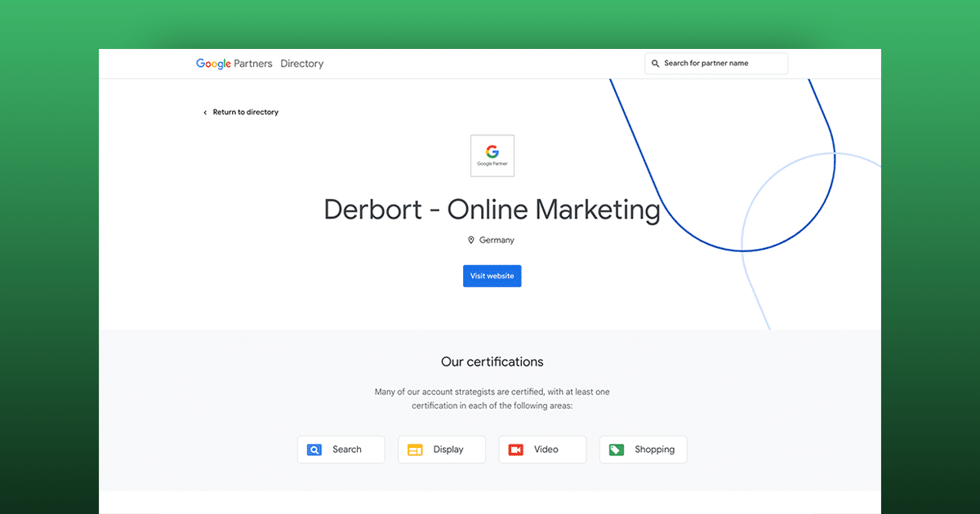Click the Our certifications heading
Screen dimensions: 980x514
[x=492, y=361]
